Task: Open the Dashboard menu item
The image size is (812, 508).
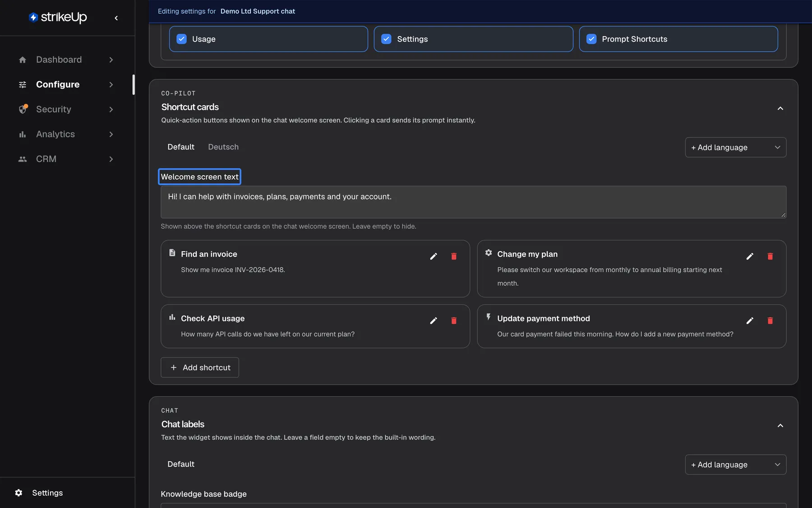Action: pos(67,60)
